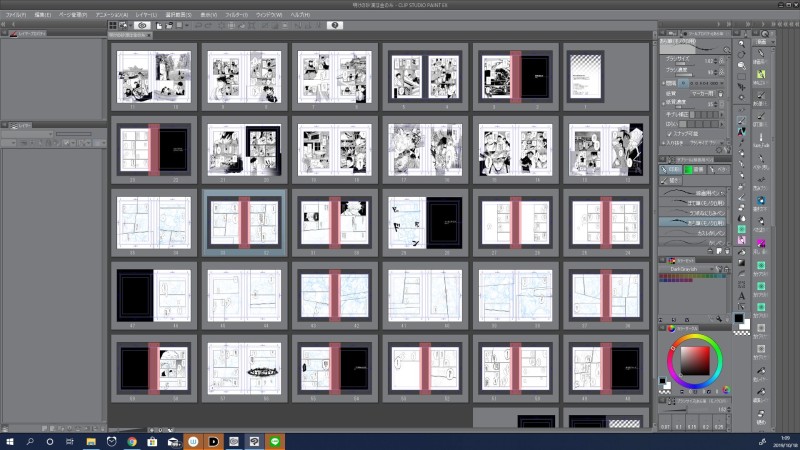
Task: Expand the 手ブレ補正 arrow
Action: [x=723, y=114]
